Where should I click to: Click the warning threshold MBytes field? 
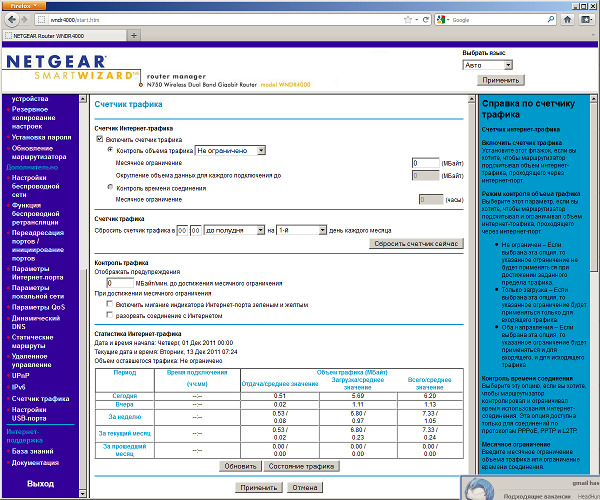pos(120,283)
